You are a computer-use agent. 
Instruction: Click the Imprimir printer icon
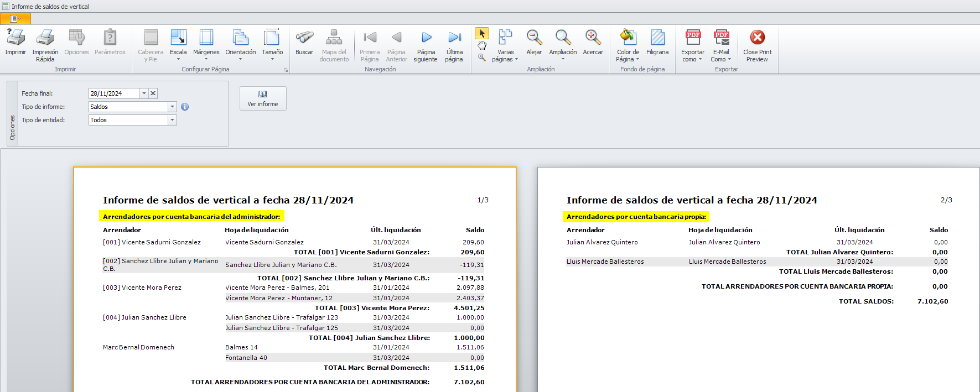(15, 38)
